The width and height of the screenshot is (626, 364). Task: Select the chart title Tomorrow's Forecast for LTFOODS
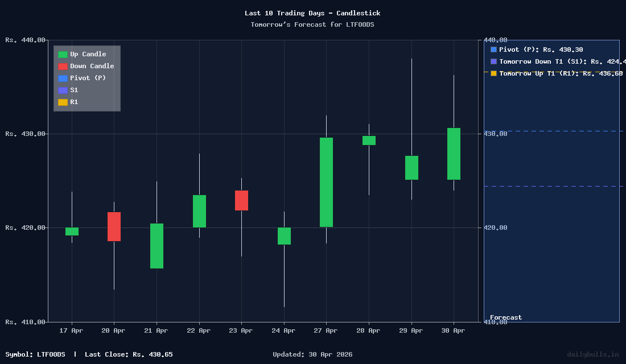click(x=312, y=24)
